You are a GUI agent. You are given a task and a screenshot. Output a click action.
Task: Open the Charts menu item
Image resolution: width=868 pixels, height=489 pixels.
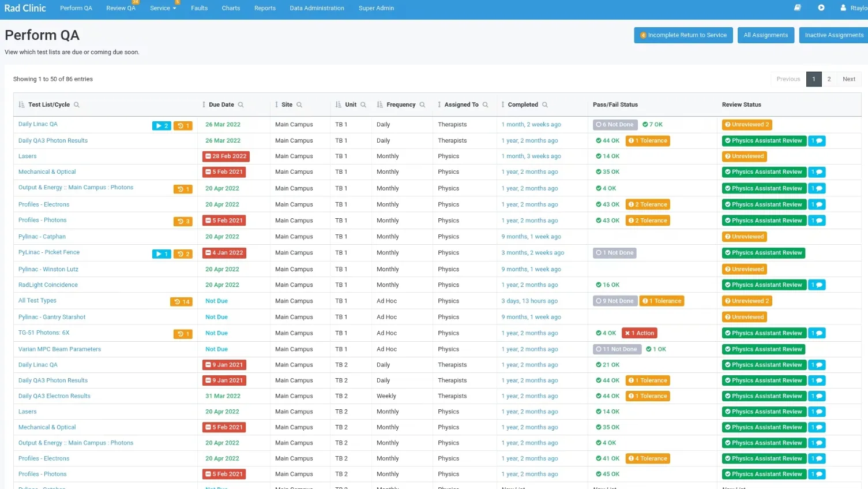(231, 8)
